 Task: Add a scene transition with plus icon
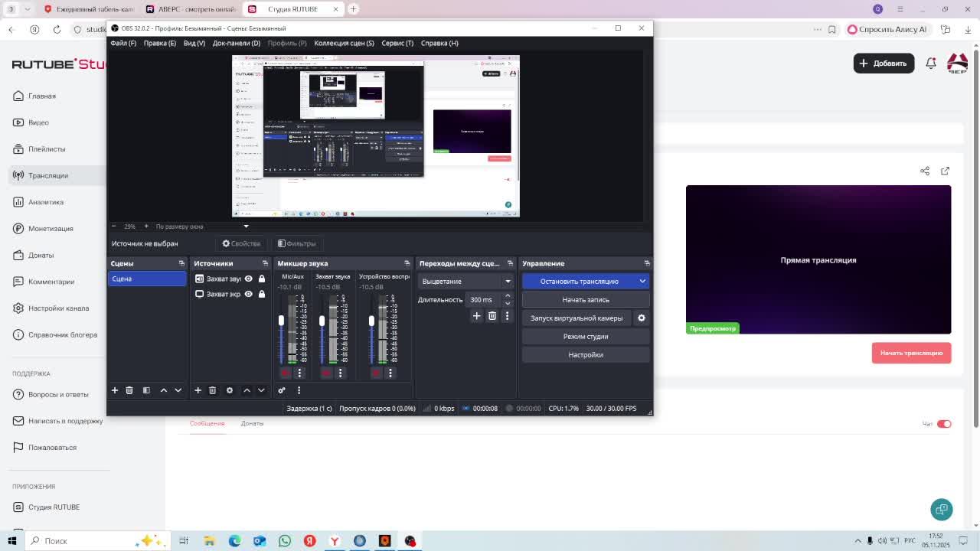point(476,316)
